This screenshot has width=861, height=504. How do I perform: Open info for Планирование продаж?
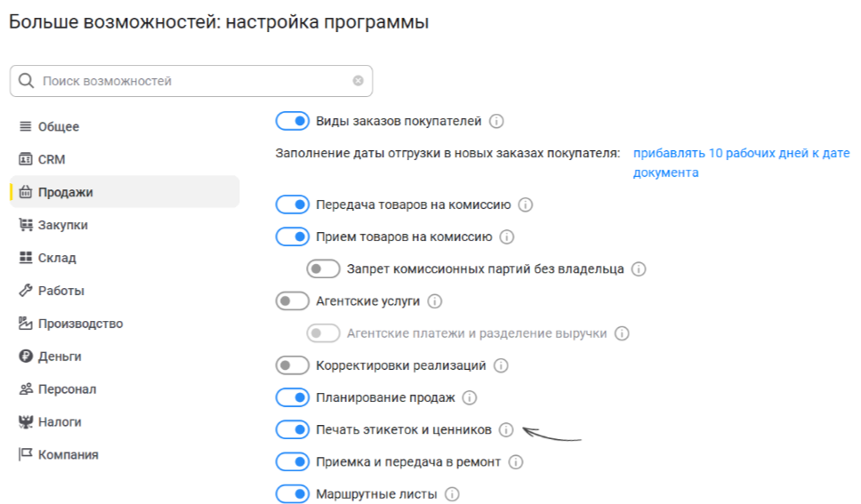pyautogui.click(x=470, y=397)
